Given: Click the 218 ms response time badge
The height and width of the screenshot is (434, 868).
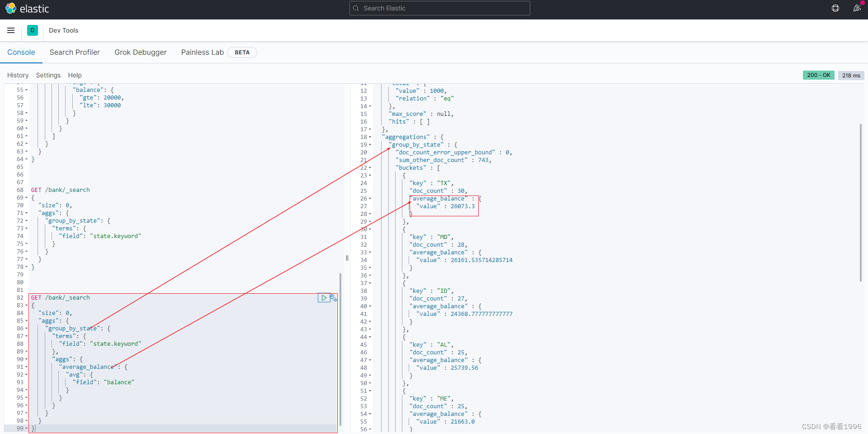Looking at the screenshot, I should click(x=851, y=76).
